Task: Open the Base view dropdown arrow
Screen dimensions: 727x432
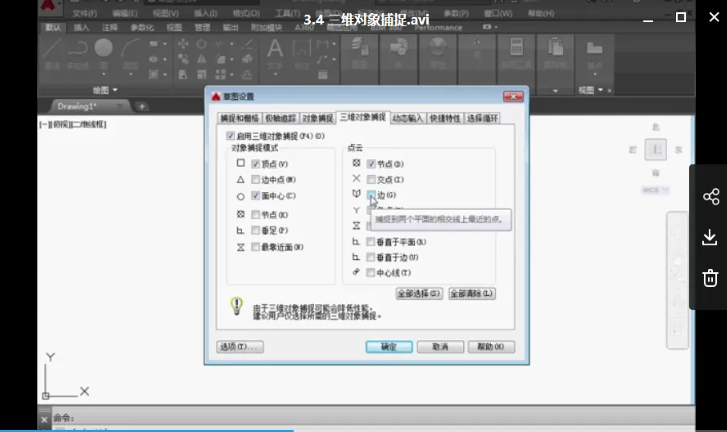Action: (595, 74)
